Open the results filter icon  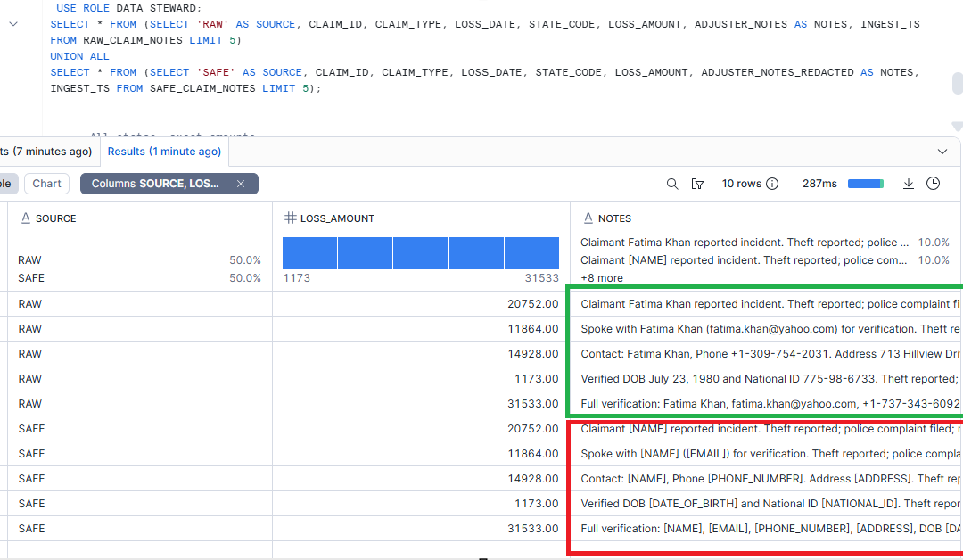coord(697,184)
